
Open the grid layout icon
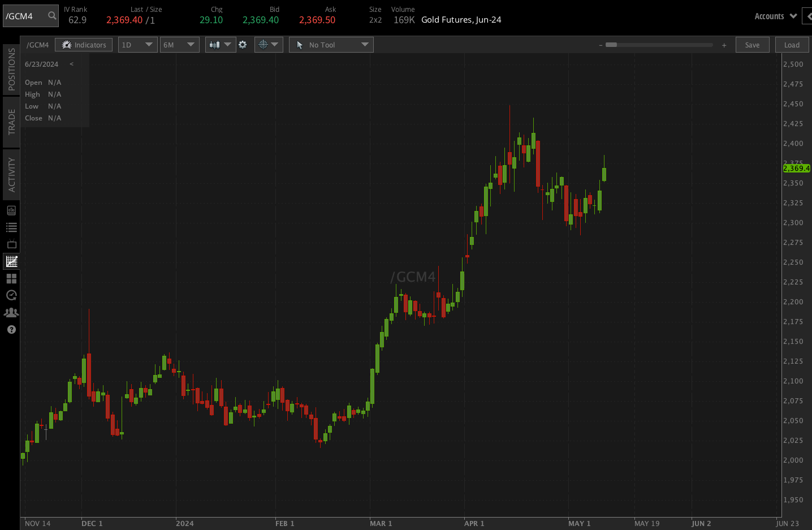click(11, 278)
